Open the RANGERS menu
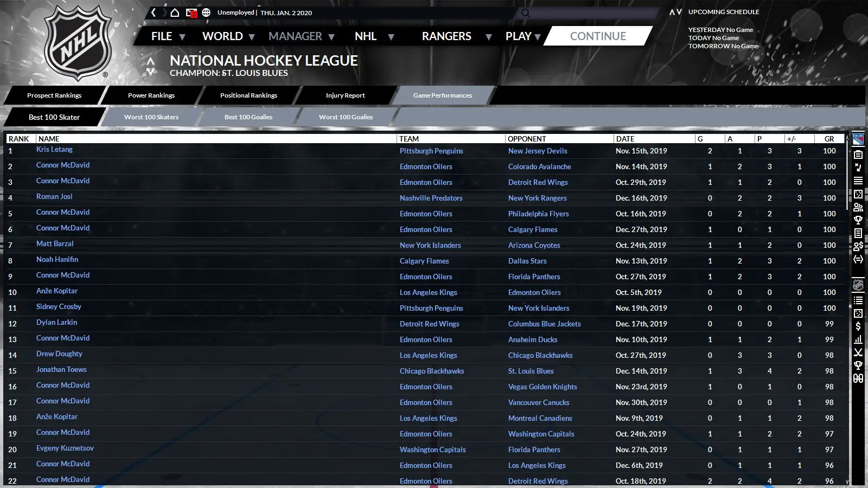Viewport: 868px width, 488px height. pos(446,36)
